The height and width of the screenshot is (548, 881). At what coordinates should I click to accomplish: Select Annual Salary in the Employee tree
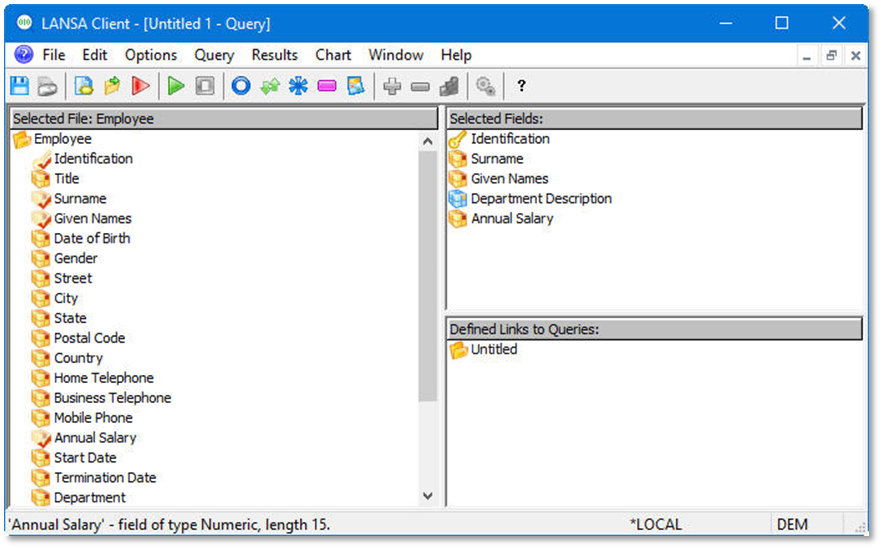point(95,438)
